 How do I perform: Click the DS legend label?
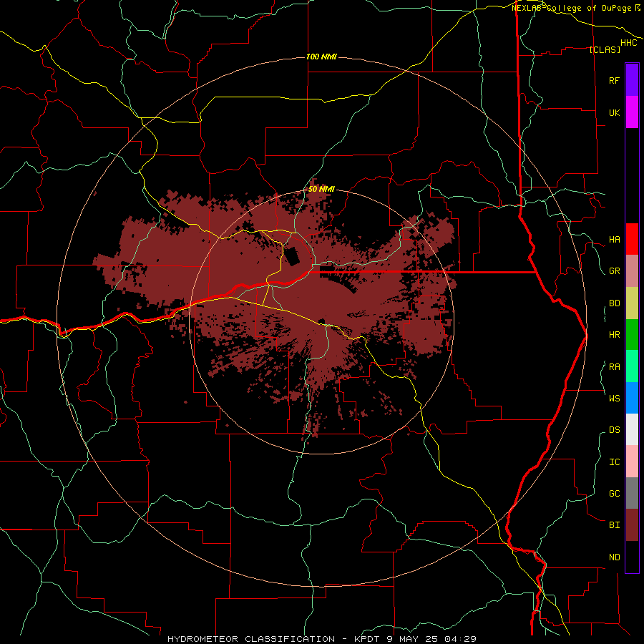click(614, 430)
